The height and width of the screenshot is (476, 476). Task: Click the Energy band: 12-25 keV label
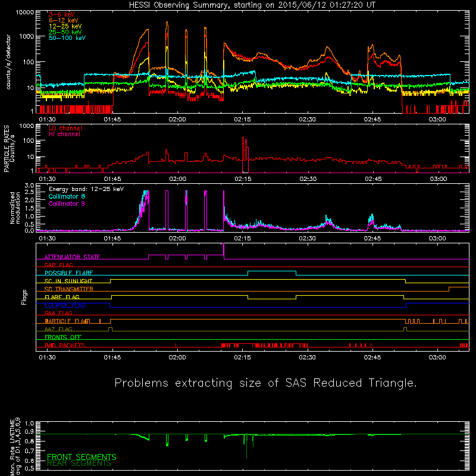click(x=86, y=189)
